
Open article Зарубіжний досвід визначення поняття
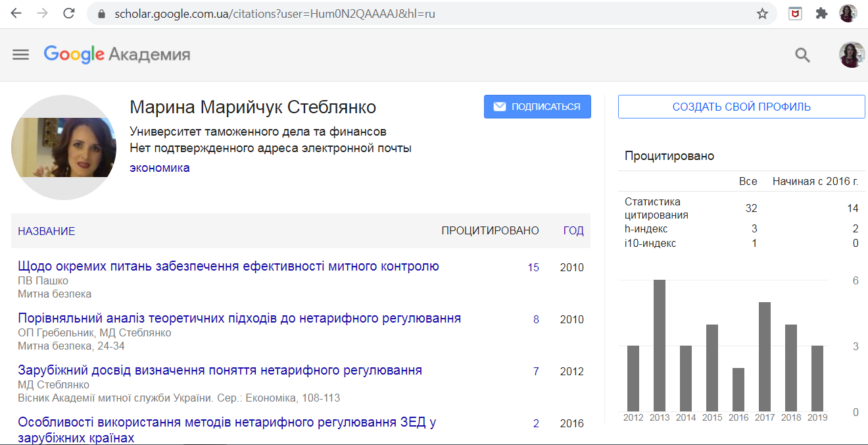(220, 371)
